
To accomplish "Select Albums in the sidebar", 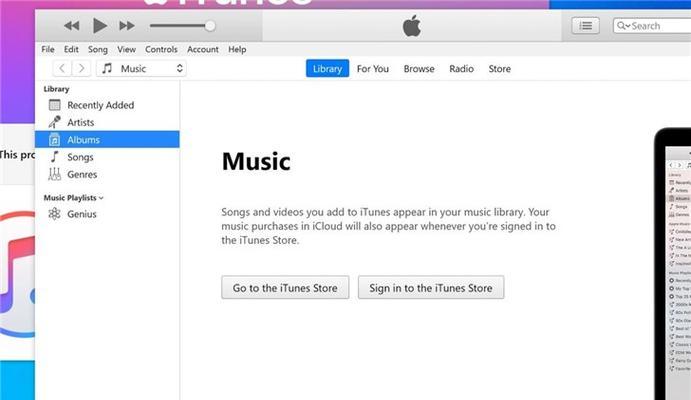I will pos(107,139).
